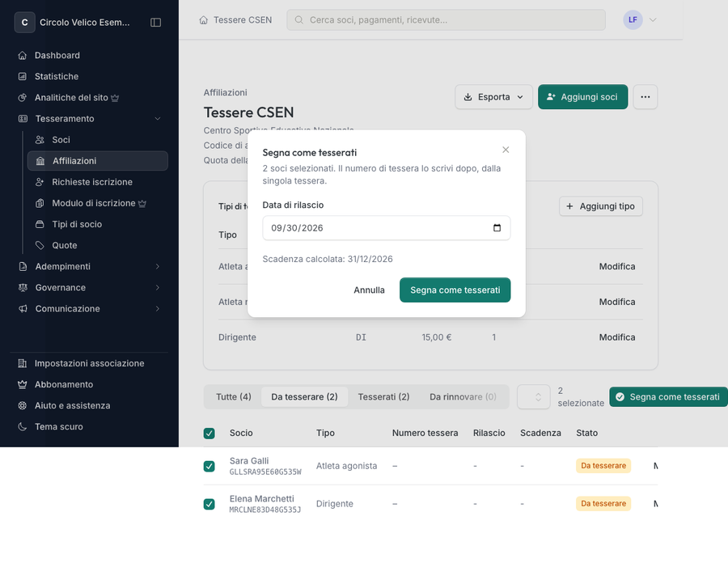Close the Segna come tesserati dialog
The height and width of the screenshot is (567, 728).
pyautogui.click(x=506, y=150)
